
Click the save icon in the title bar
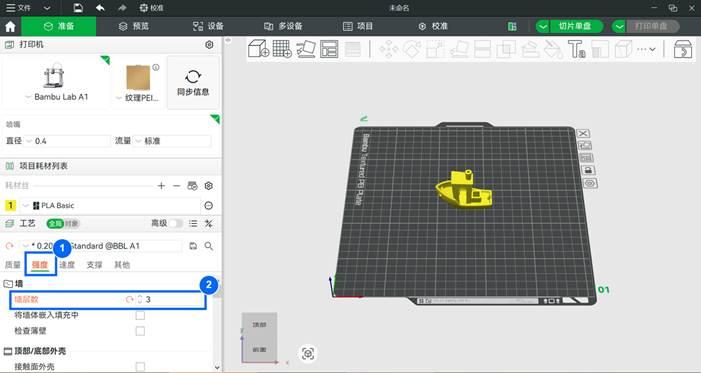[x=78, y=8]
